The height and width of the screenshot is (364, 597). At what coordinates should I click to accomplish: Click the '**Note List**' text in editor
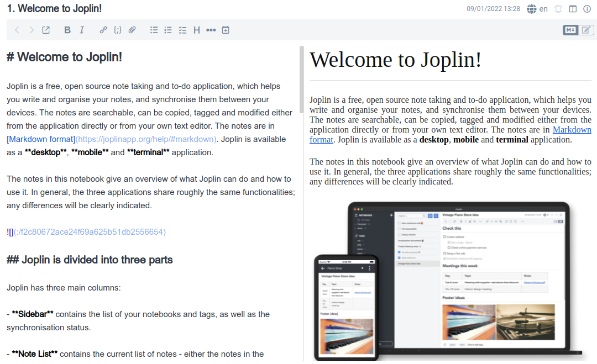click(35, 354)
